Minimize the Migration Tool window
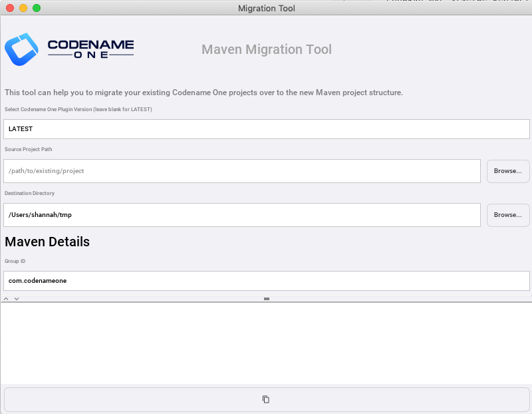This screenshot has height=414, width=532. pyautogui.click(x=23, y=8)
